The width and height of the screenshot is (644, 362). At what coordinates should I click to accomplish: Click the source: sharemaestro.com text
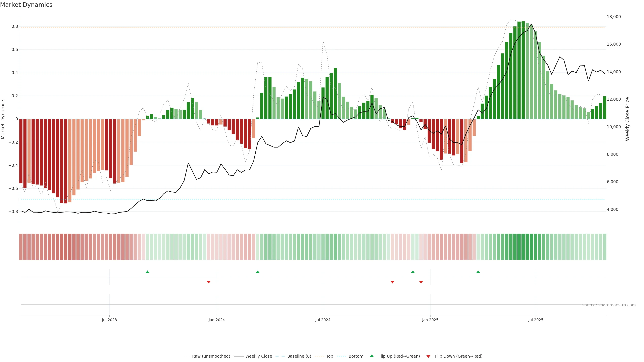[x=609, y=305]
